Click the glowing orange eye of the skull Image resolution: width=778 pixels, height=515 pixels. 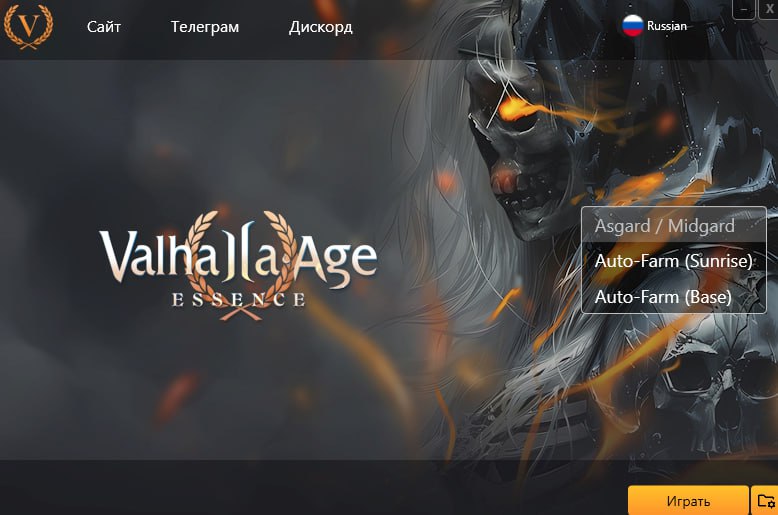pyautogui.click(x=514, y=109)
